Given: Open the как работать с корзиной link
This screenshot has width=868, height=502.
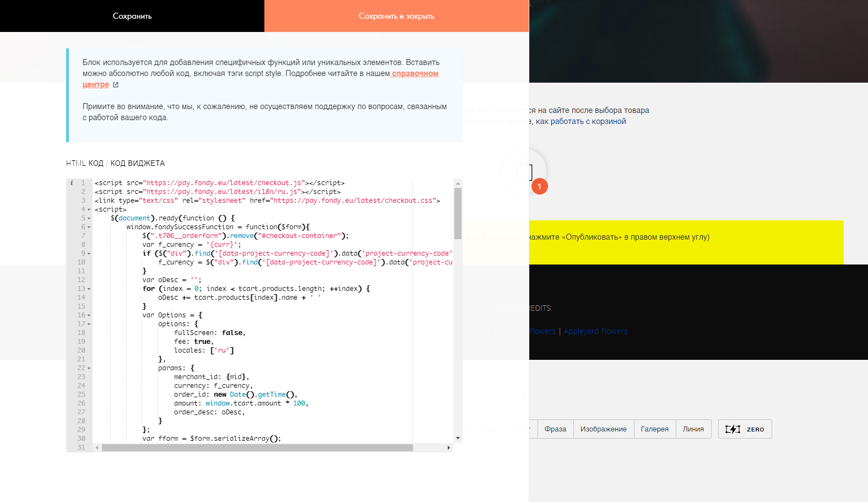Looking at the screenshot, I should tap(581, 121).
